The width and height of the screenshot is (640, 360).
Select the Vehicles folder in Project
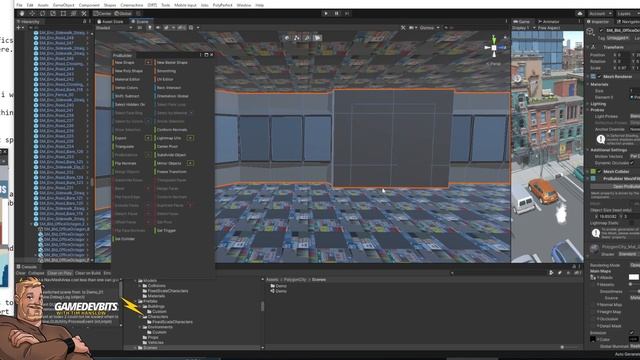tap(156, 343)
